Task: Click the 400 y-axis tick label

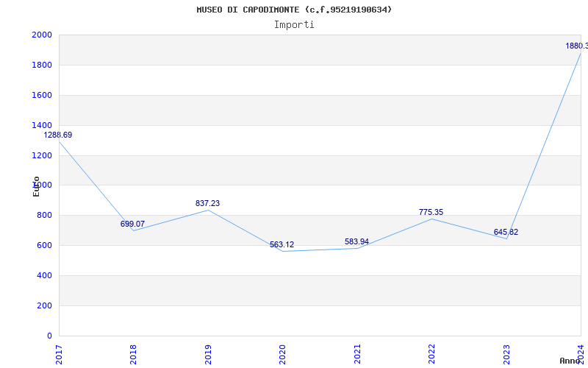Action: pos(45,275)
